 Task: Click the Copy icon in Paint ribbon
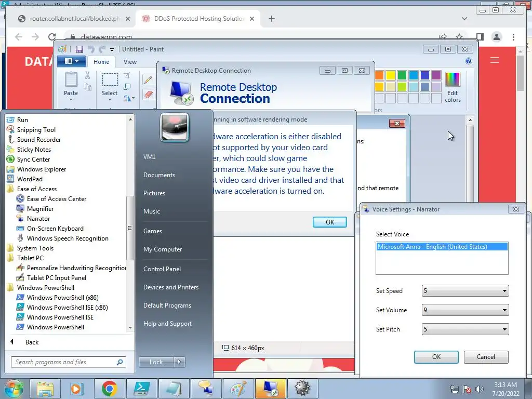(x=87, y=87)
